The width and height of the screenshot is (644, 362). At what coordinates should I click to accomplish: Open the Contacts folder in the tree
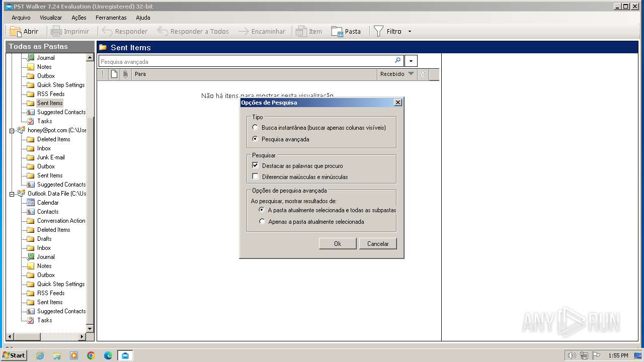48,212
